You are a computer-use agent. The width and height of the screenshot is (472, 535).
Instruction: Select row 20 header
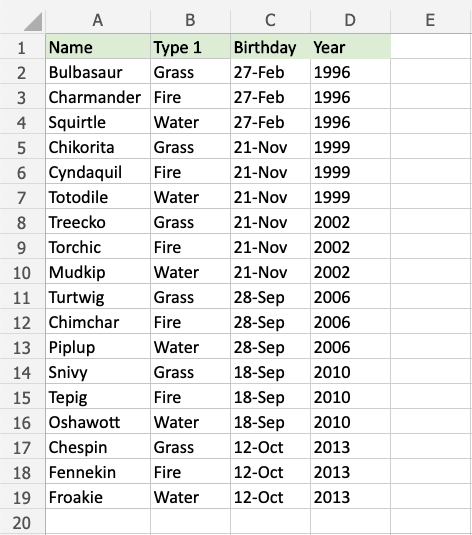click(x=22, y=522)
